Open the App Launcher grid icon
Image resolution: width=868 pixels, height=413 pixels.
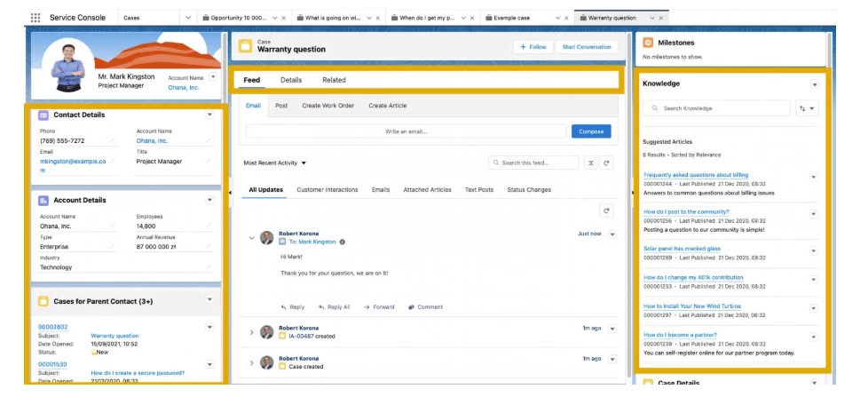tap(36, 18)
